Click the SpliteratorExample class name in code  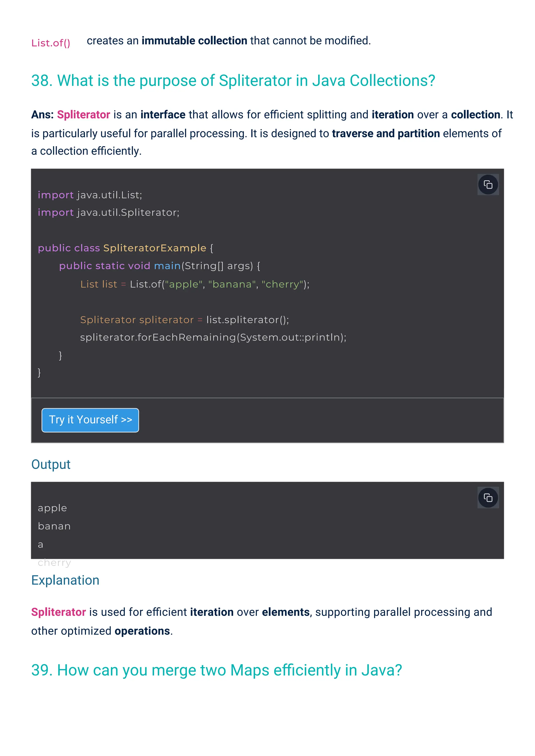pos(154,248)
